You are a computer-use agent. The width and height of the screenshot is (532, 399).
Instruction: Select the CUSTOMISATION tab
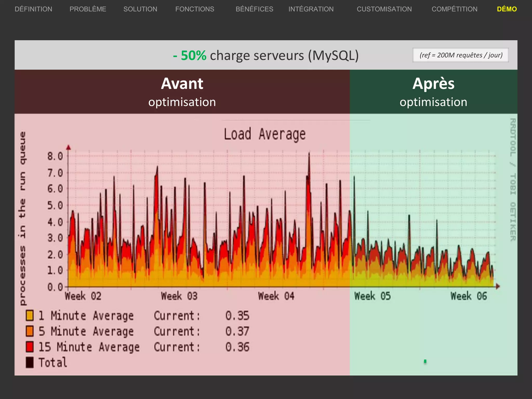[384, 9]
